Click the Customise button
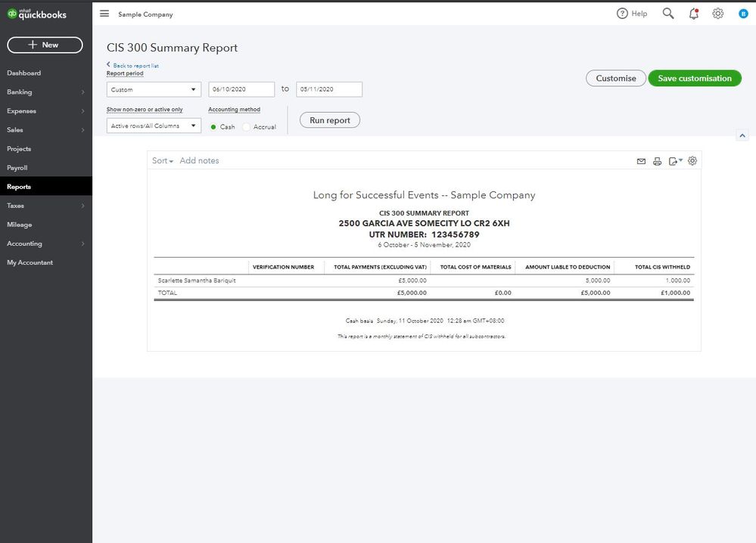 point(616,78)
